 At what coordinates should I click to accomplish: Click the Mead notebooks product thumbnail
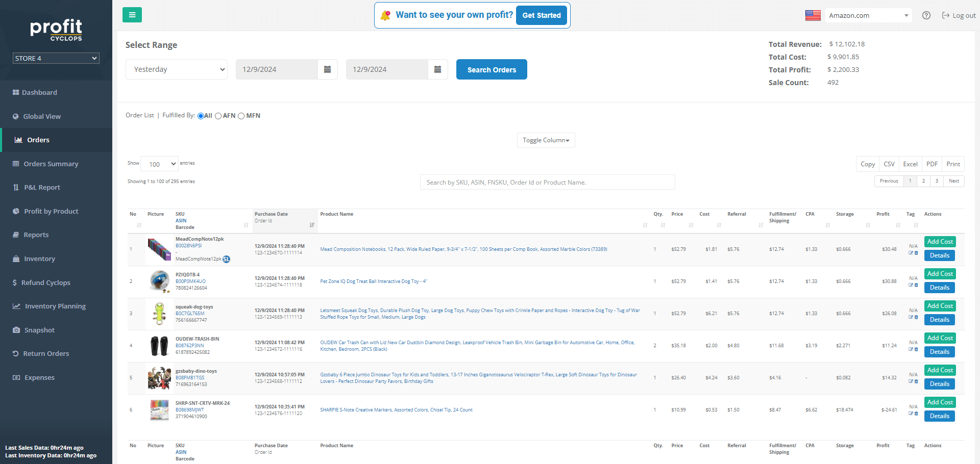[159, 249]
